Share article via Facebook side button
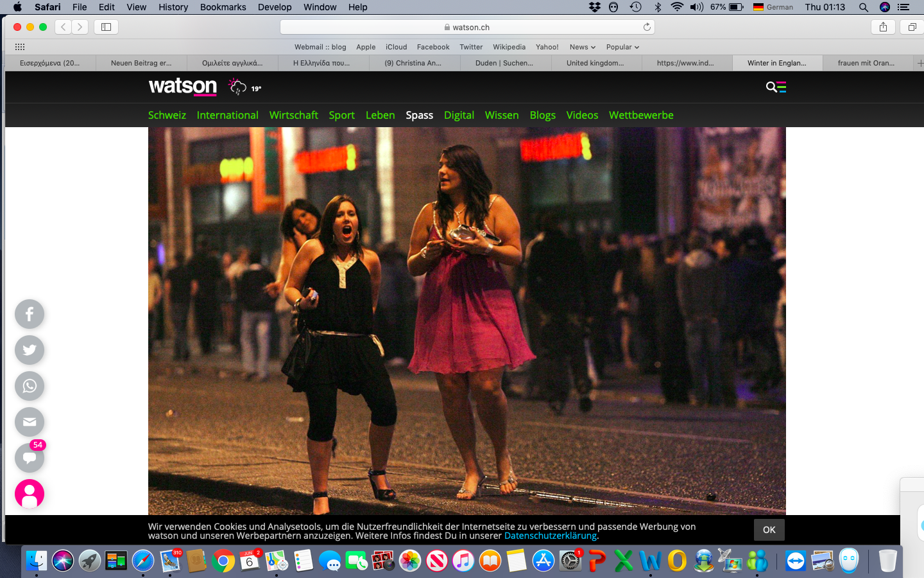The width and height of the screenshot is (924, 578). (30, 314)
